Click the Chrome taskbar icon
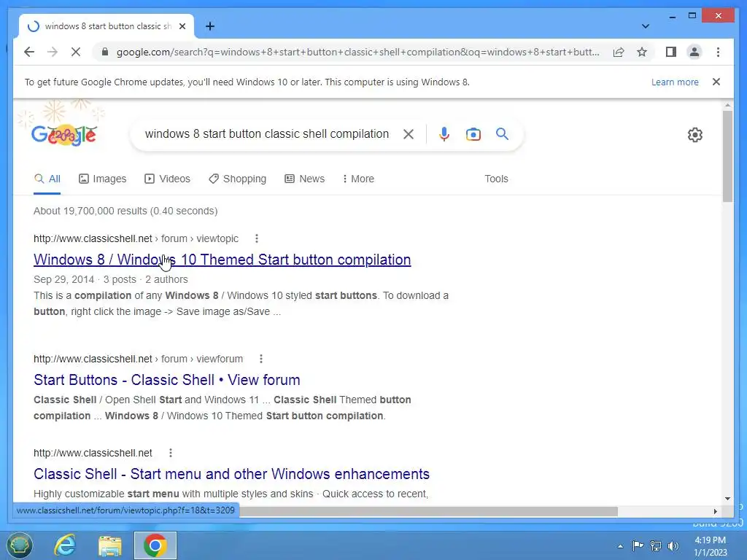 pyautogui.click(x=155, y=545)
